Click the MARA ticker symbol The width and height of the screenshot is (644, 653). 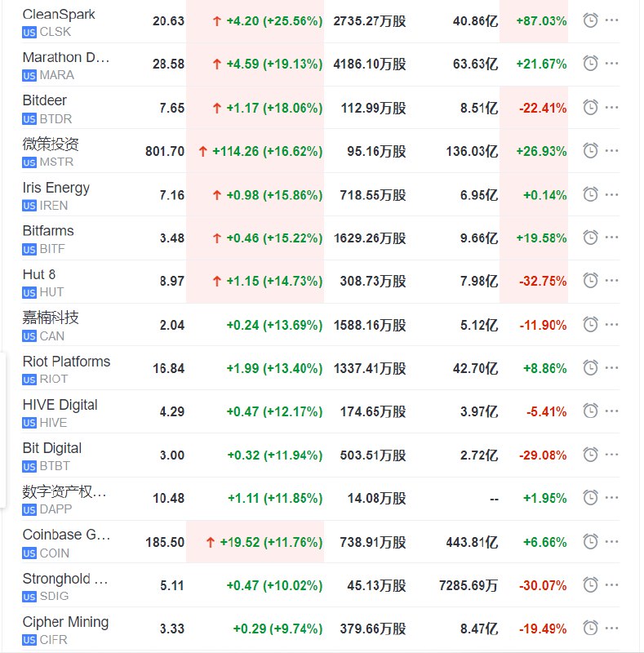coord(56,75)
